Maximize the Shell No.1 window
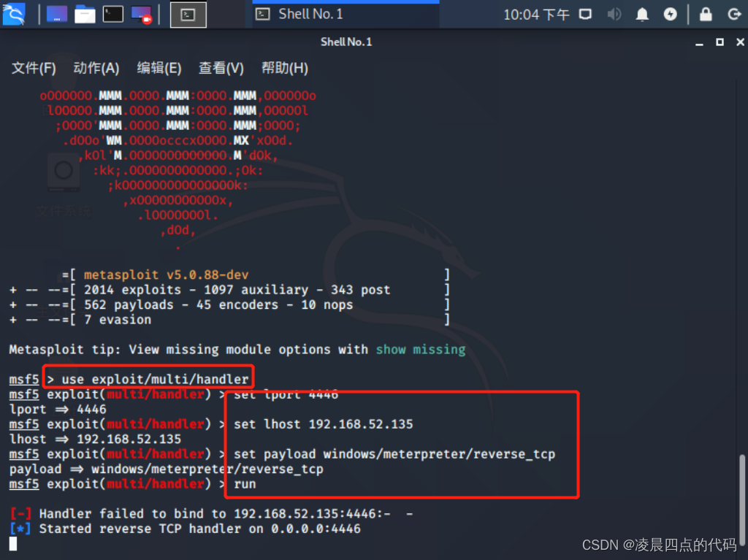 [720, 42]
